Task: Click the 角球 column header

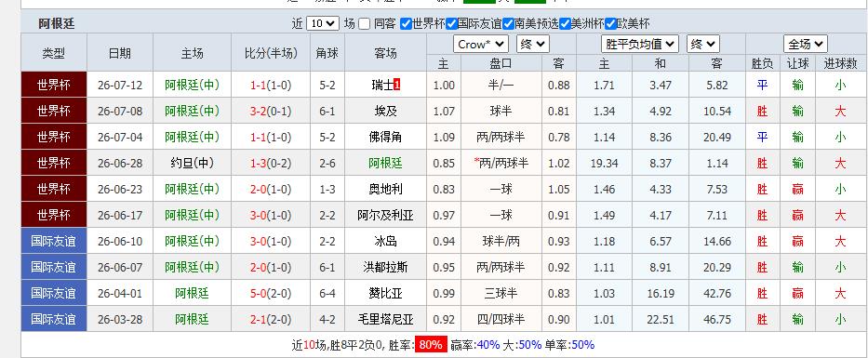Action: coord(327,53)
